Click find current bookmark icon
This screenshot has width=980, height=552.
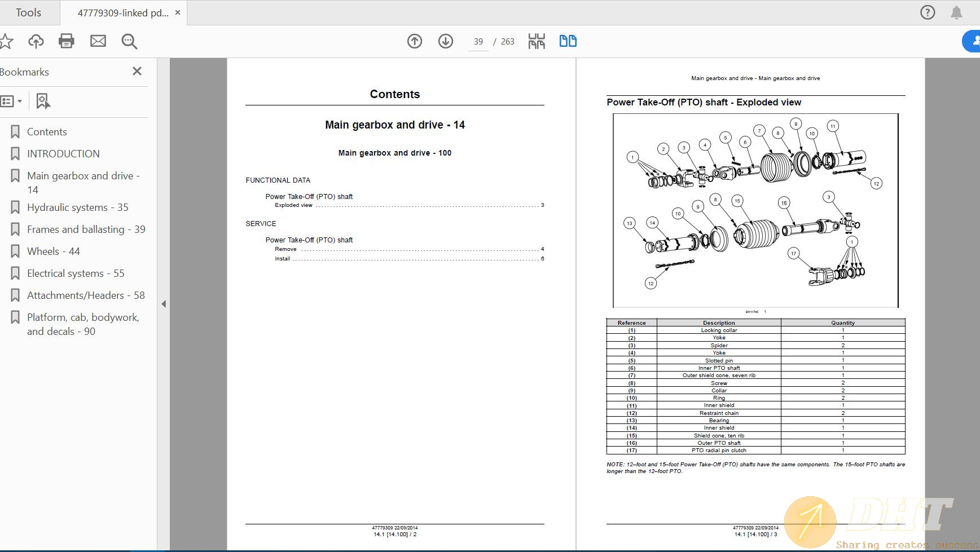pos(43,101)
